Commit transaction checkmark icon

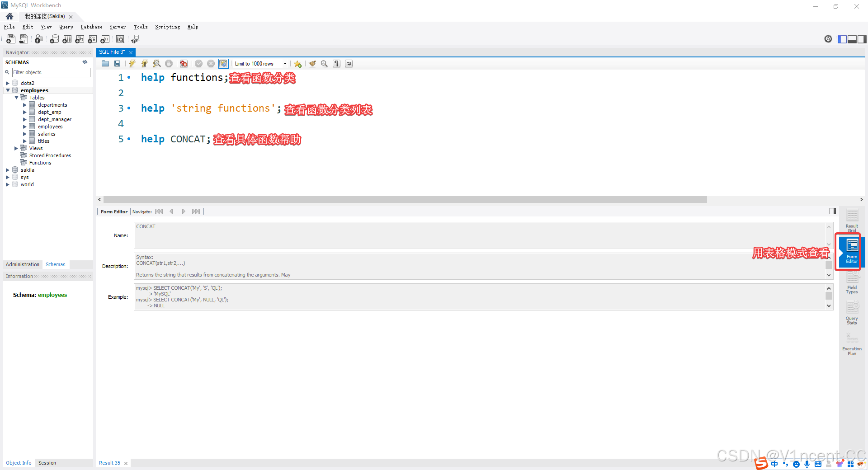(x=198, y=64)
